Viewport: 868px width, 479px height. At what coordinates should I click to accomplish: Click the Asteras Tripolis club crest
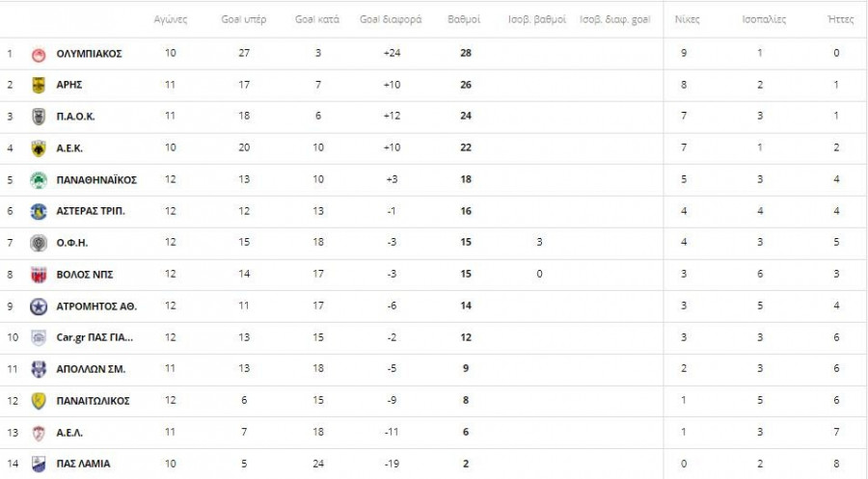click(x=39, y=211)
